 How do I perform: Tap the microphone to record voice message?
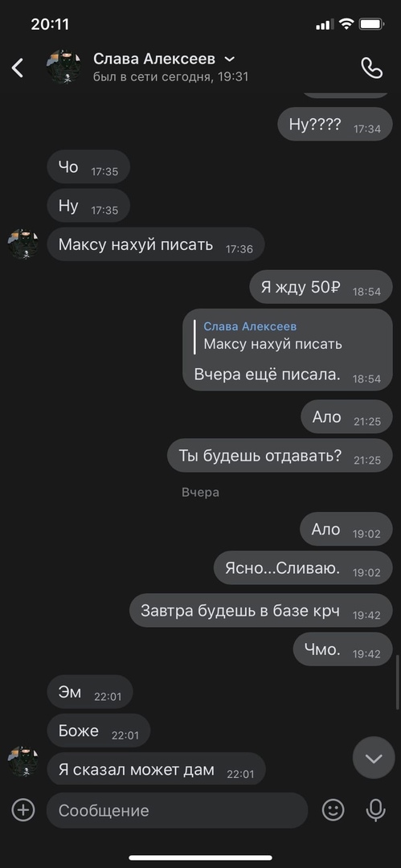click(x=375, y=810)
